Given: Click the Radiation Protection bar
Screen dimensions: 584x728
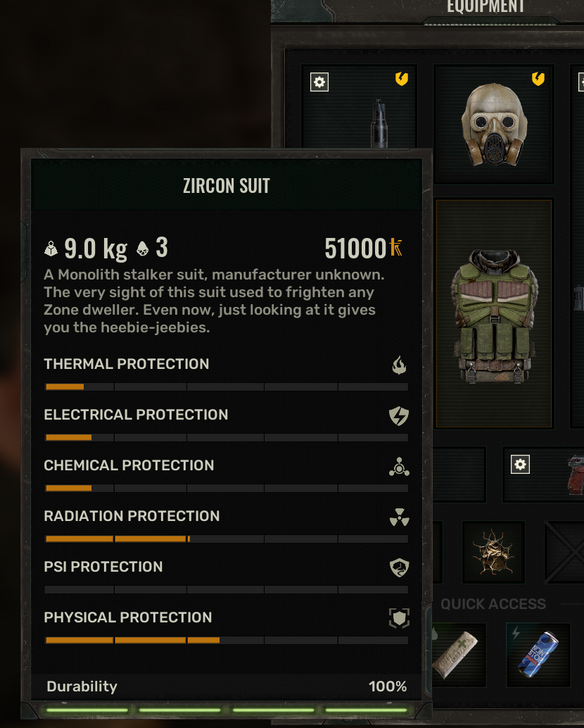Looking at the screenshot, I should [227, 539].
